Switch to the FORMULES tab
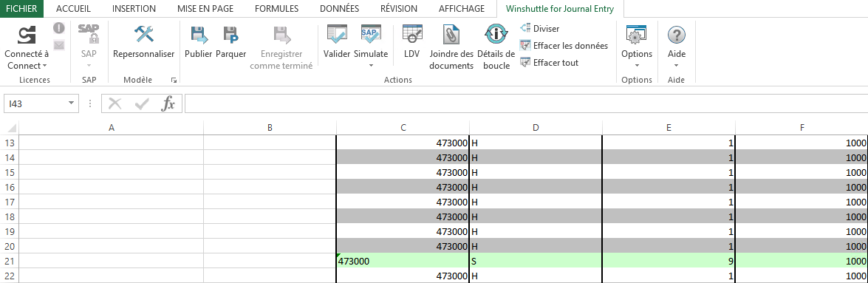 click(x=277, y=8)
